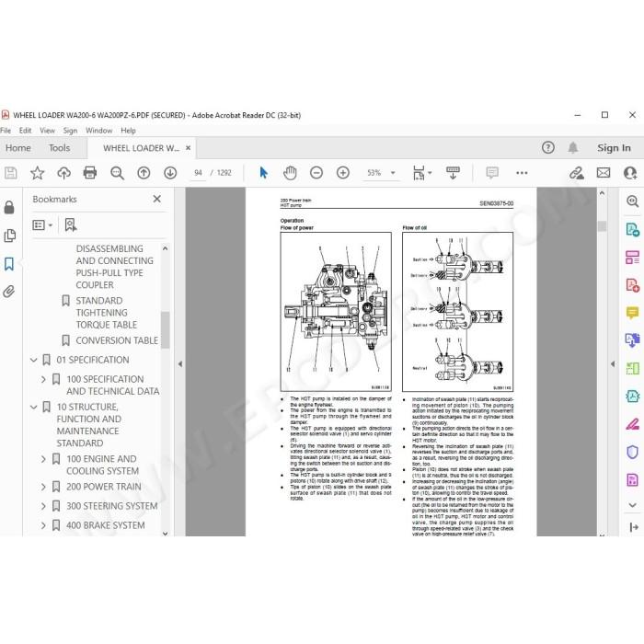The width and height of the screenshot is (644, 644).
Task: Open the CONVERSION TABLE bookmark
Action: click(117, 340)
